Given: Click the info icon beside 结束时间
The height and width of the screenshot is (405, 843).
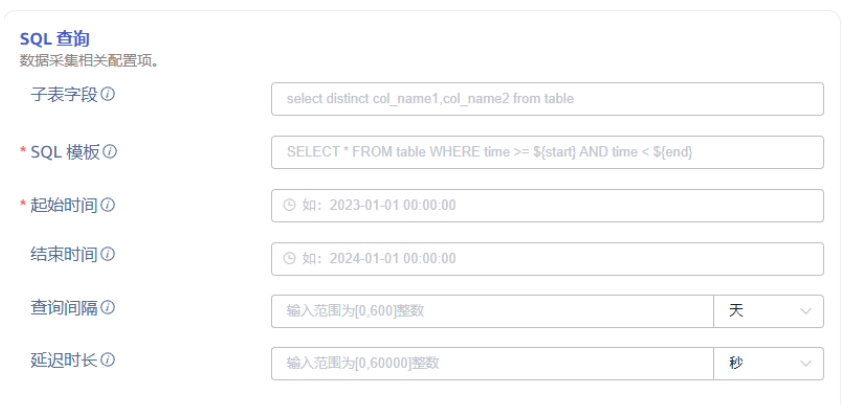Looking at the screenshot, I should pos(107,255).
